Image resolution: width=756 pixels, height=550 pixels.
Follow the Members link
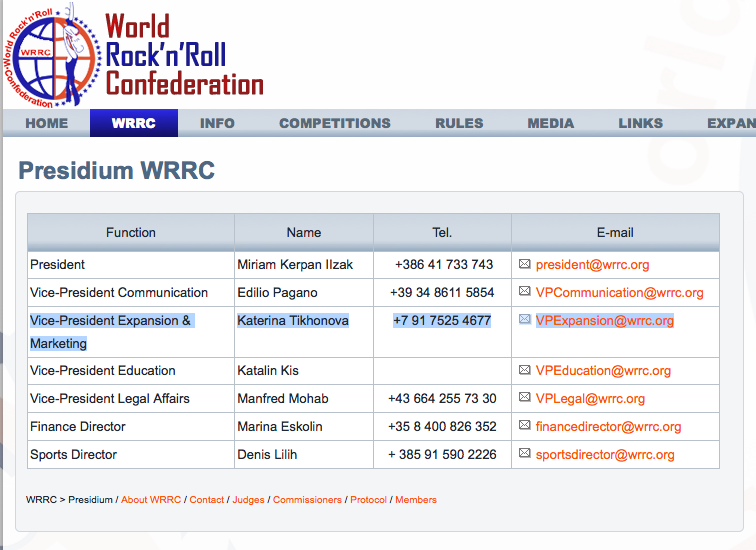416,500
